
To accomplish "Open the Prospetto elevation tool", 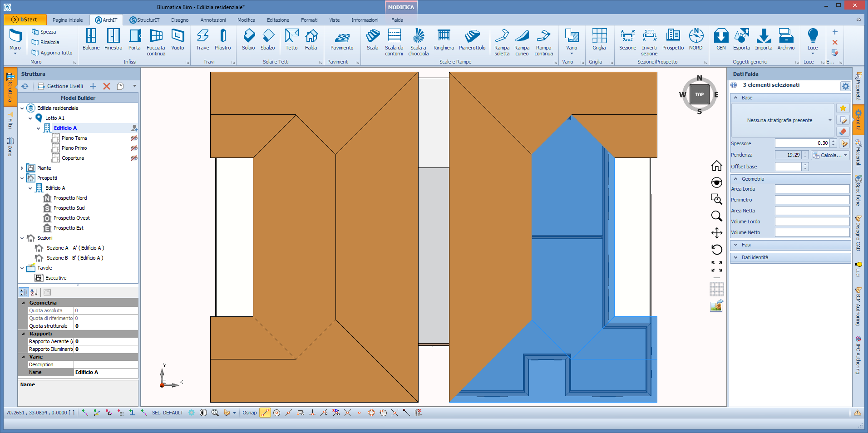I will (673, 39).
